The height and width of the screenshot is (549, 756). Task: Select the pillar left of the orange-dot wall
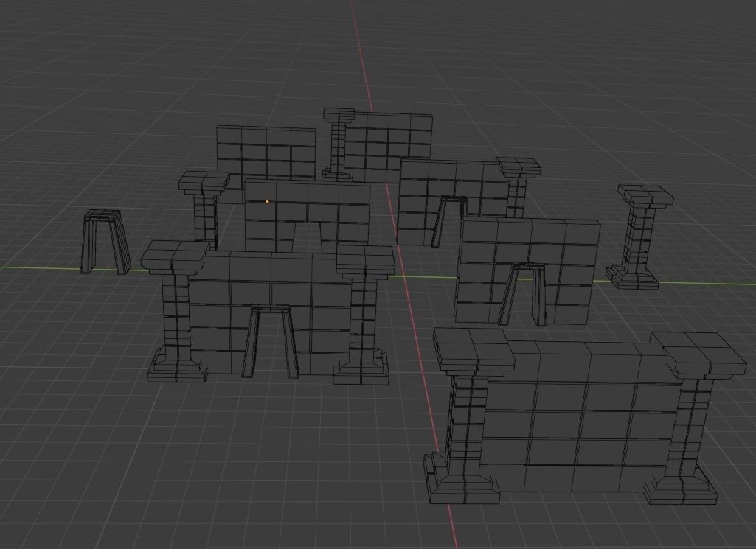(204, 210)
